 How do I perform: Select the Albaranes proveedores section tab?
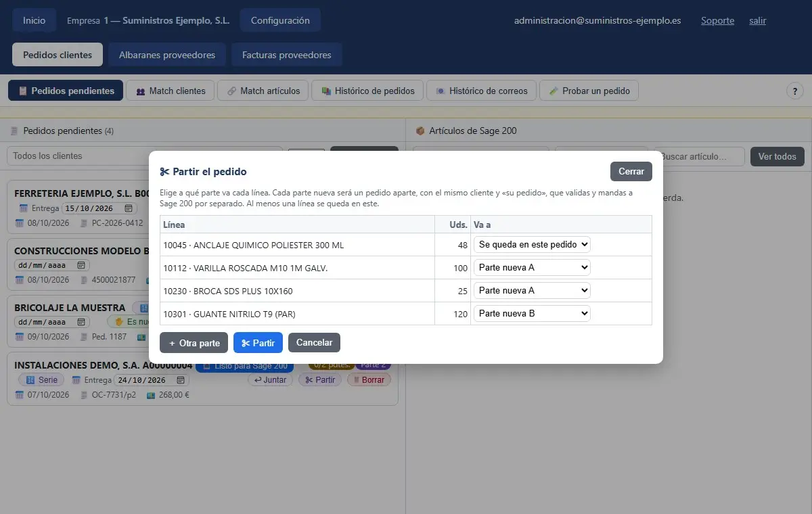[x=167, y=55]
